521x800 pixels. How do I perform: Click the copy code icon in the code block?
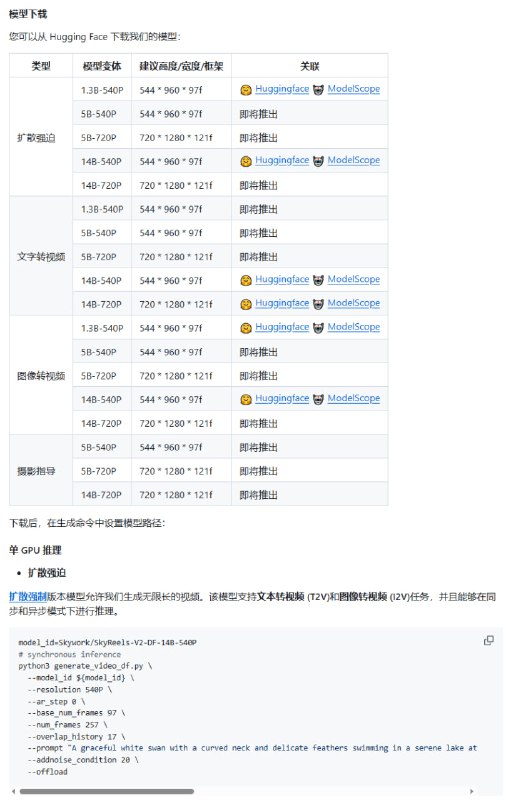(x=488, y=640)
